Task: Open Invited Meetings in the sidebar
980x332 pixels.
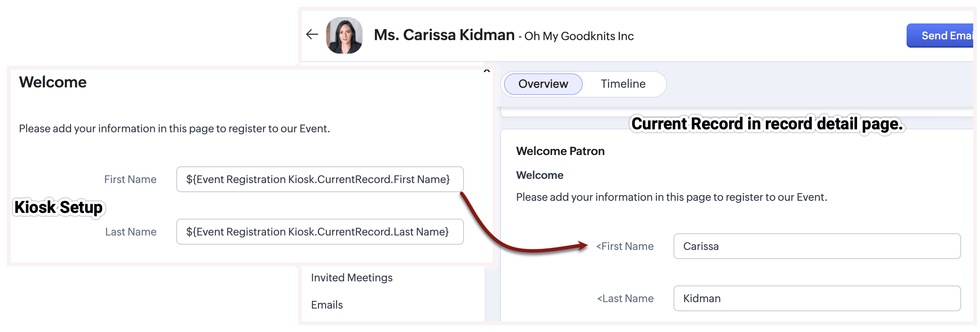Action: point(351,278)
